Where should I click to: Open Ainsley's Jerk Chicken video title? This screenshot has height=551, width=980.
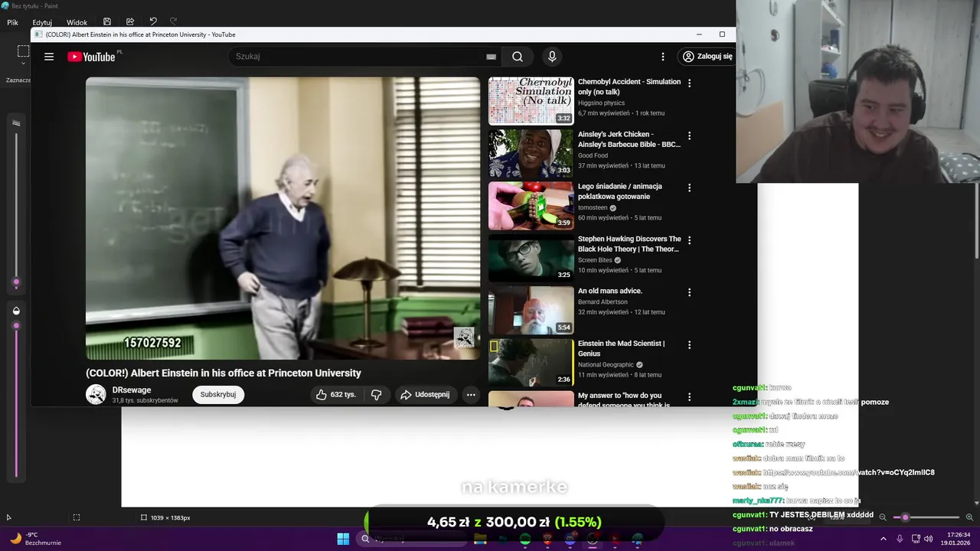click(629, 139)
